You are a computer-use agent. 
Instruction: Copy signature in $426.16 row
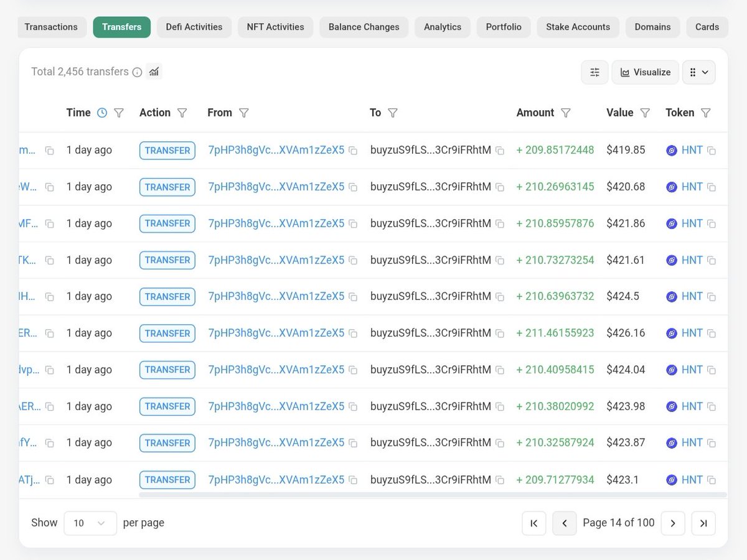[x=49, y=334]
